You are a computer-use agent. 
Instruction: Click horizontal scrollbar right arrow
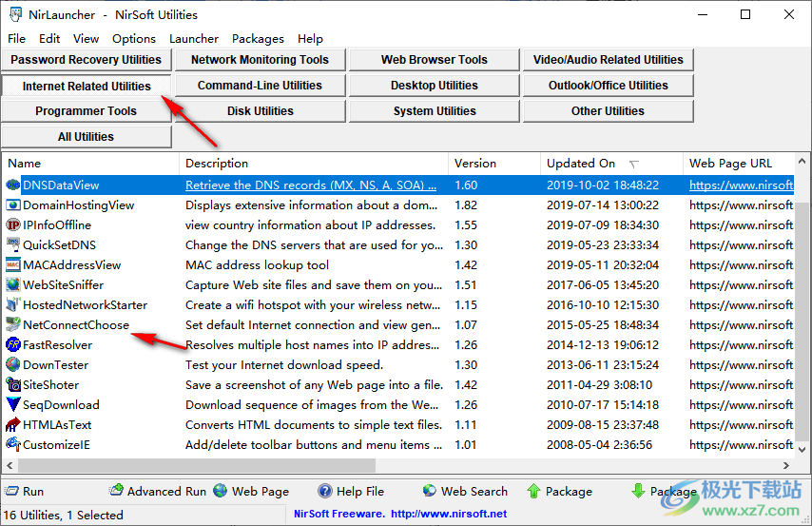786,465
